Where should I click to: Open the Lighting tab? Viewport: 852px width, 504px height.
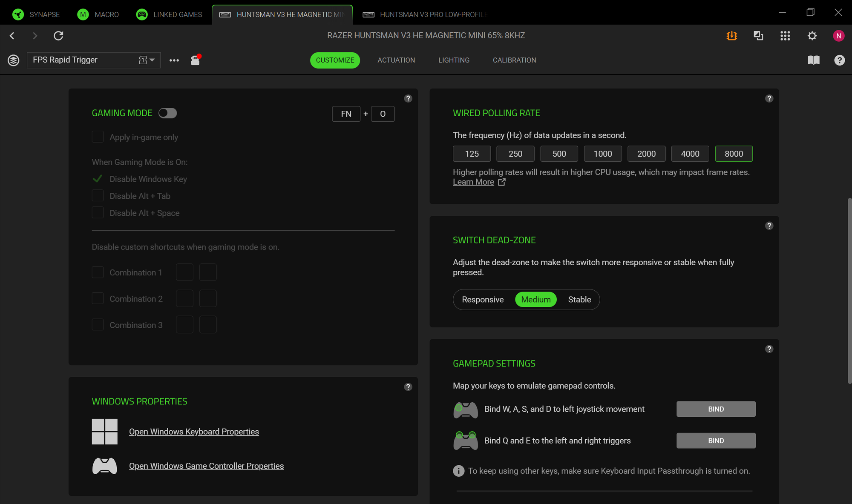click(x=454, y=60)
